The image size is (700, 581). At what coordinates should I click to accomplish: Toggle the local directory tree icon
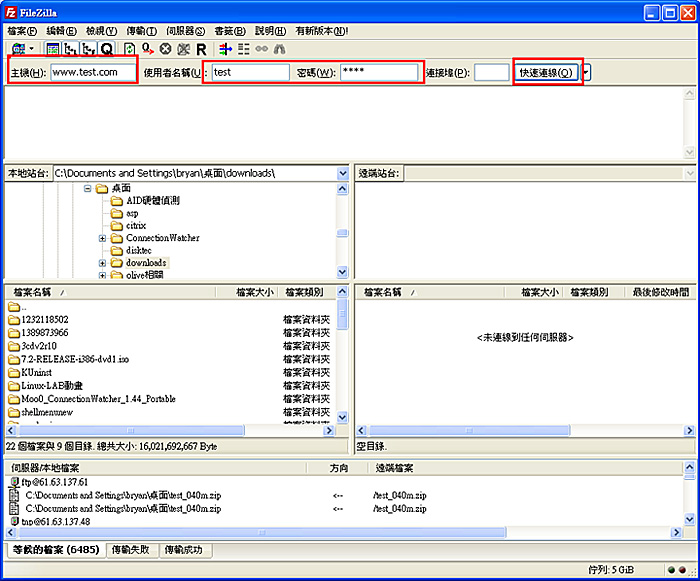click(x=71, y=49)
